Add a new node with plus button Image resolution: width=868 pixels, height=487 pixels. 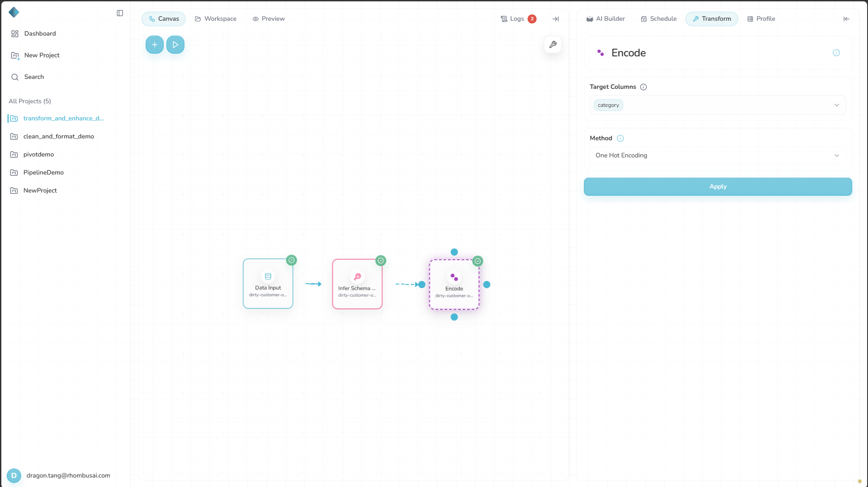[x=155, y=45]
